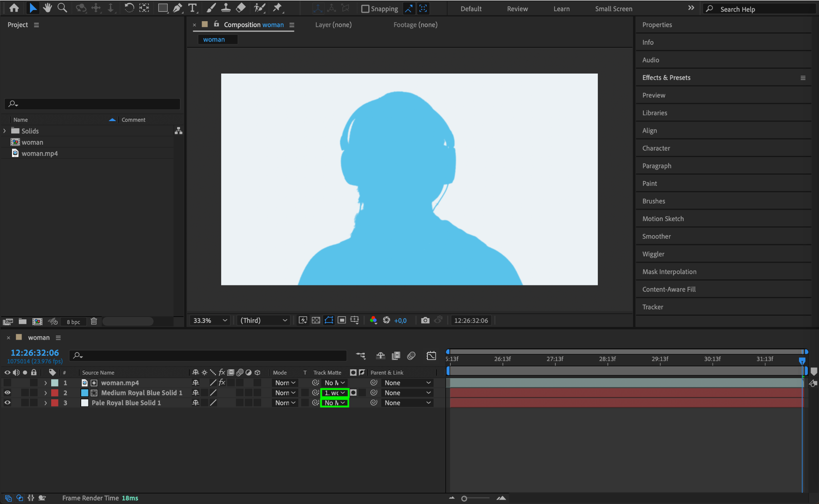The height and width of the screenshot is (504, 819).
Task: Select the Puppet Pin tool
Action: coord(277,8)
